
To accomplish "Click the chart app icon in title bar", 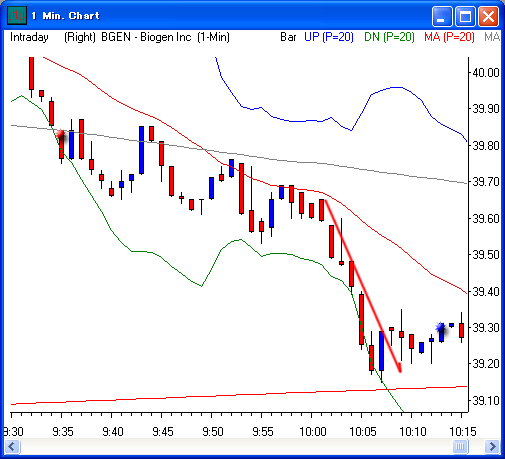I will 17,16.
